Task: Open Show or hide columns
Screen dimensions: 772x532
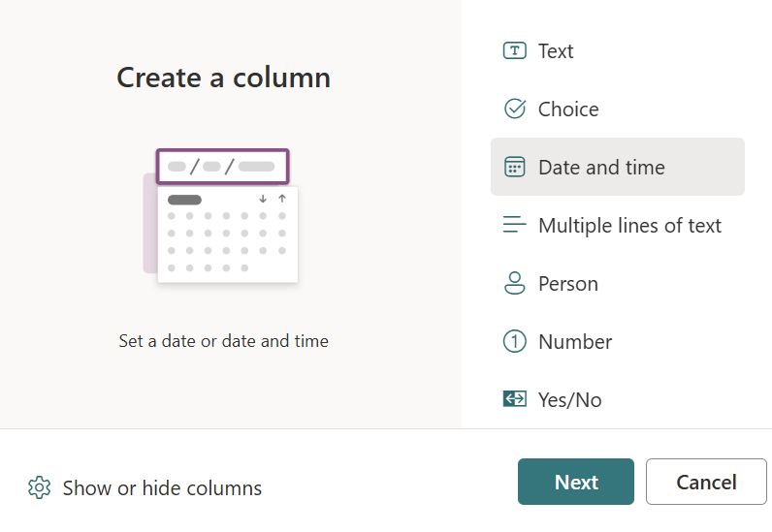Action: click(x=162, y=487)
